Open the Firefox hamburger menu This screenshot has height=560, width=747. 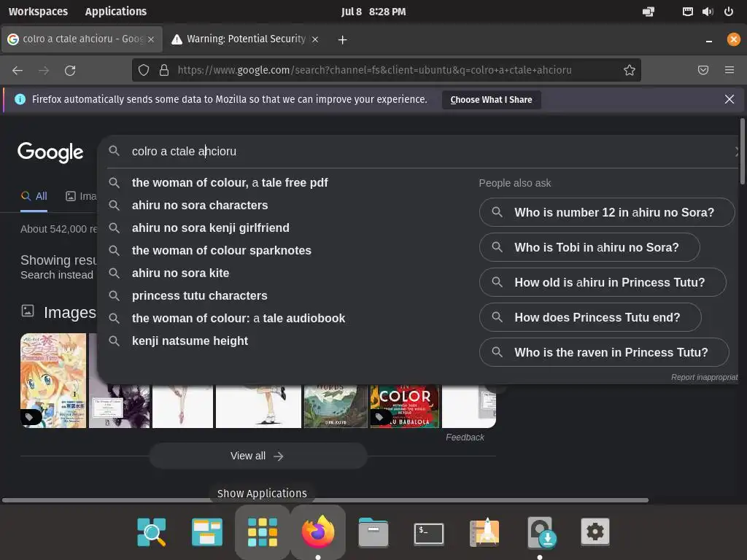coord(729,71)
